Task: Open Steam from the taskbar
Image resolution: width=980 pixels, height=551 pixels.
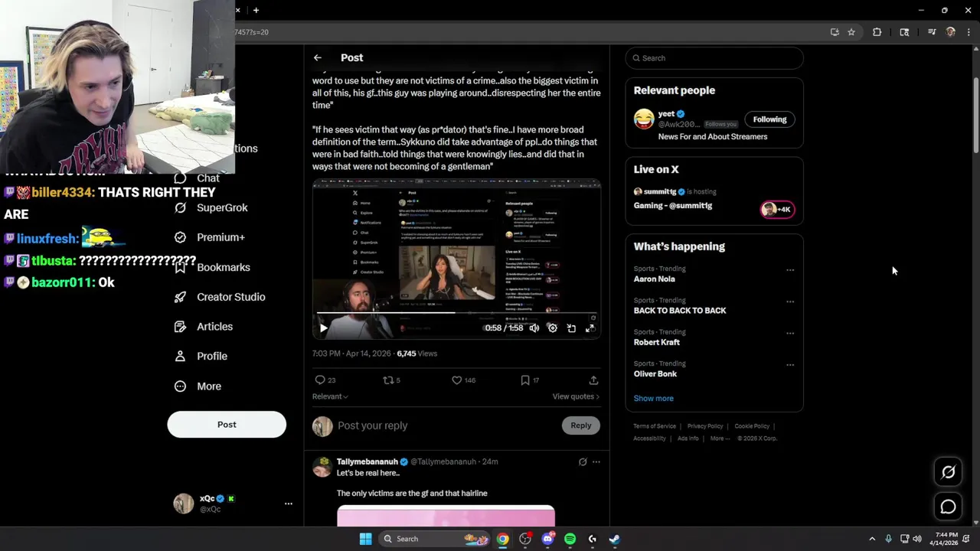Action: 614,539
